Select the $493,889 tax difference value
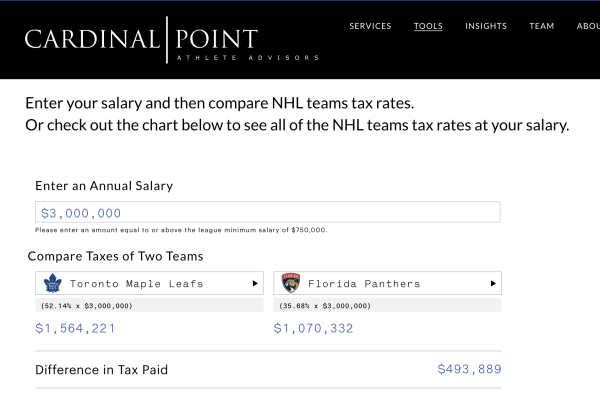Screen dimensions: 600x416 pos(469,369)
